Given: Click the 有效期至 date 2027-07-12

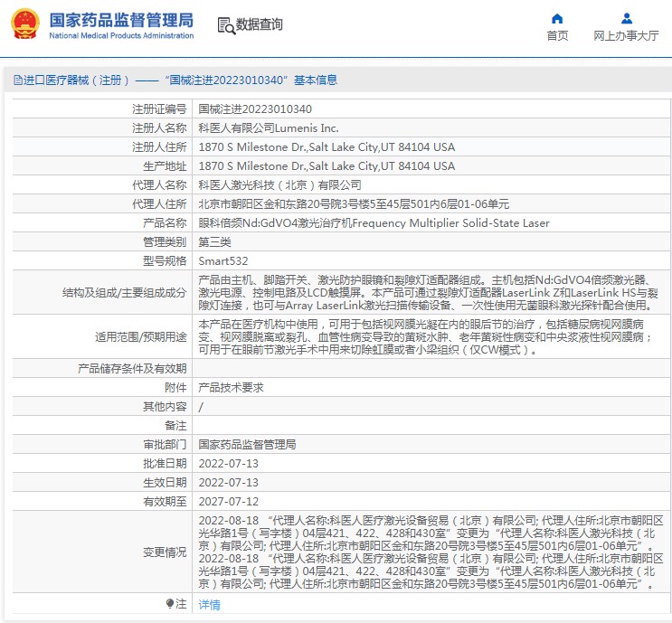Looking at the screenshot, I should point(228,501).
